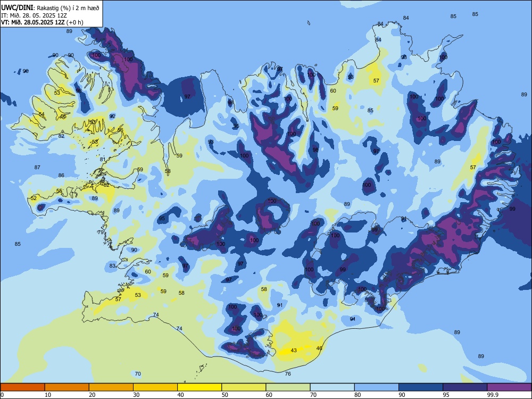Pick the 20–30 light orange legend swatch

click(x=111, y=387)
